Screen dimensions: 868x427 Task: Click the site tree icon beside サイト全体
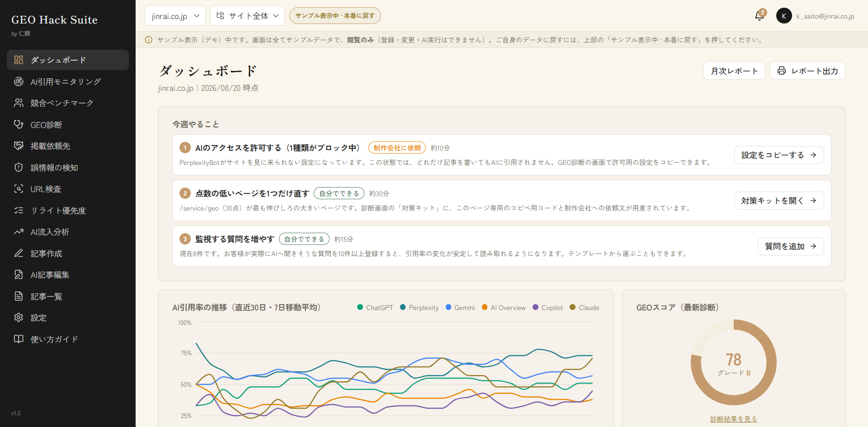[220, 16]
